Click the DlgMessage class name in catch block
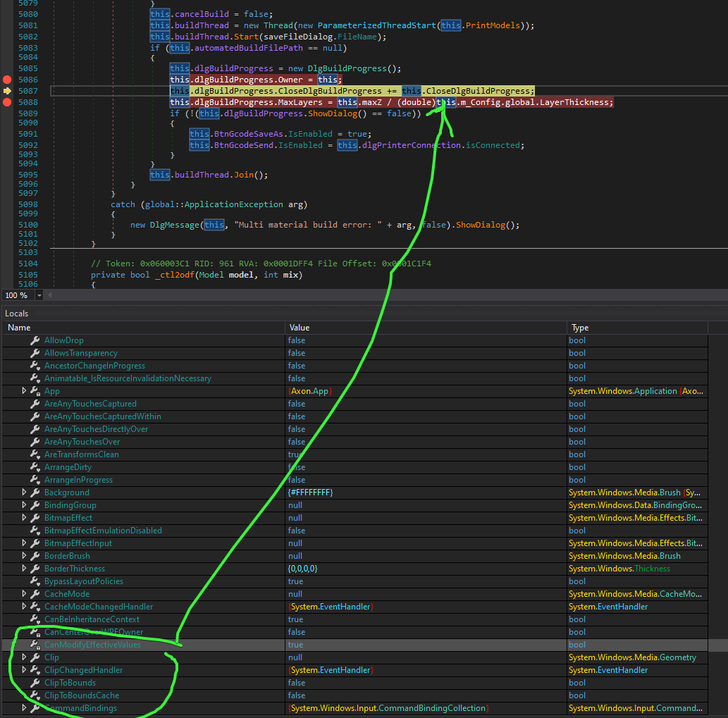Screen dimensions: 728x718 click(175, 225)
